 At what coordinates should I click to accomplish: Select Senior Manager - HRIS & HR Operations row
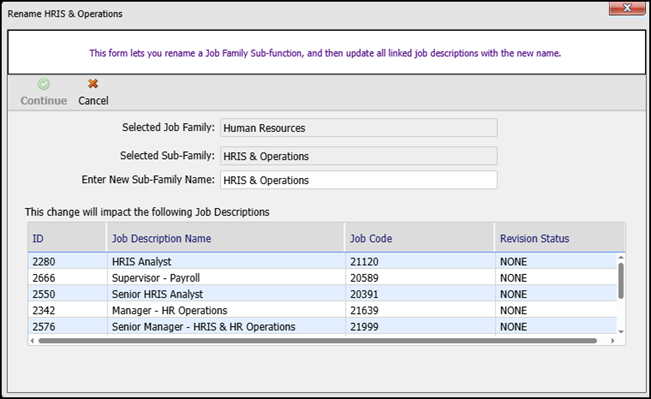[323, 327]
